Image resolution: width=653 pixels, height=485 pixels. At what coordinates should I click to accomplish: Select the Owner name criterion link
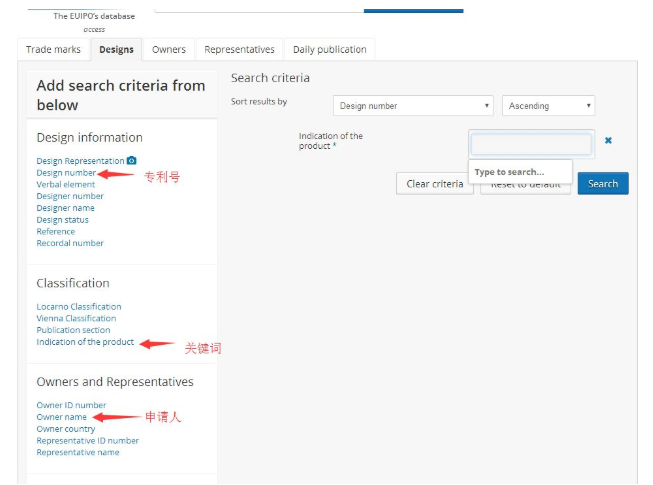(x=62, y=417)
